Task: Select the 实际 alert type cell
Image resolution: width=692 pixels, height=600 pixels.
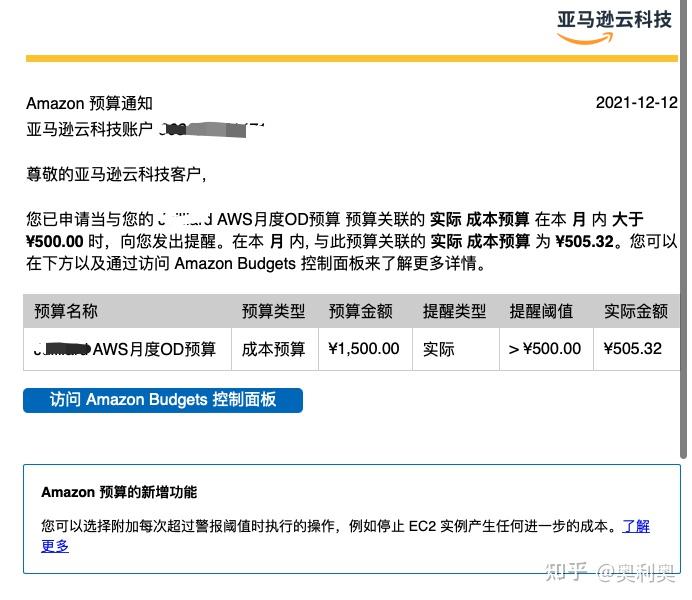Action: 456,349
